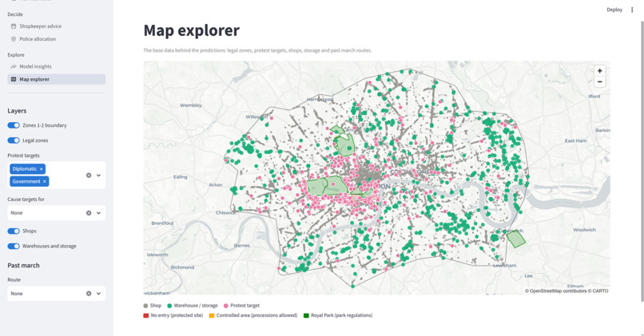Viewport: 644px width, 336px height.
Task: Click the Map explorer map icon
Action: (14, 79)
